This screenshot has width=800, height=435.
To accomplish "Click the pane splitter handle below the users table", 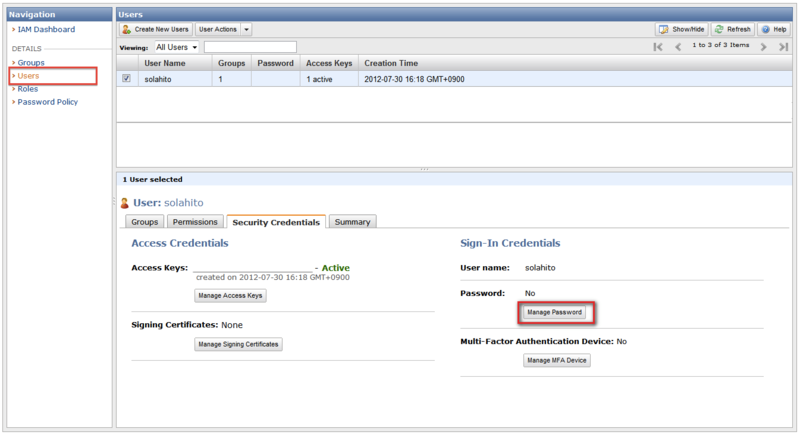I will click(x=424, y=169).
